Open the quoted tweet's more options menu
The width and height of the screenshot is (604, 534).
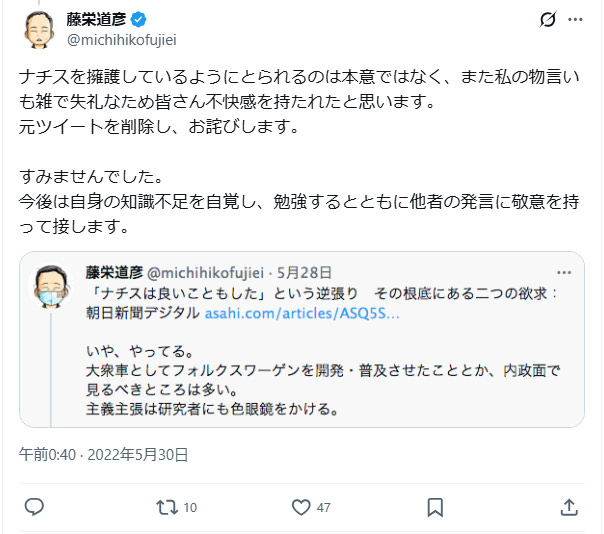[x=564, y=272]
